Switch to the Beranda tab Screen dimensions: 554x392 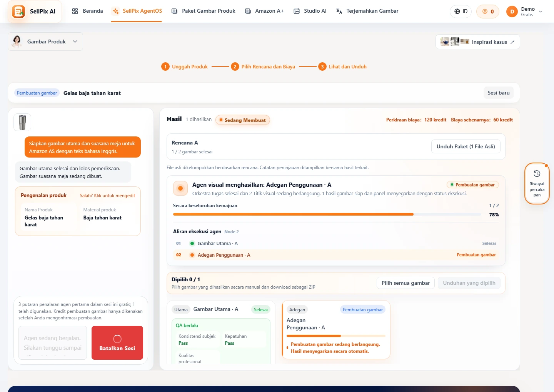88,11
